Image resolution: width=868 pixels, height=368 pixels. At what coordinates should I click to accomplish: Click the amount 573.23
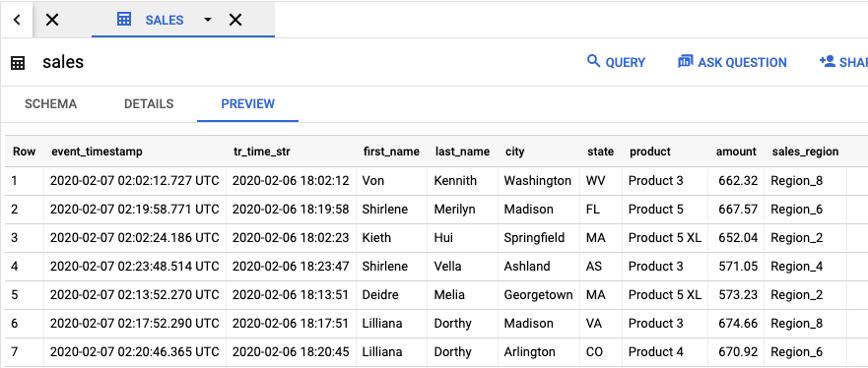coord(738,295)
